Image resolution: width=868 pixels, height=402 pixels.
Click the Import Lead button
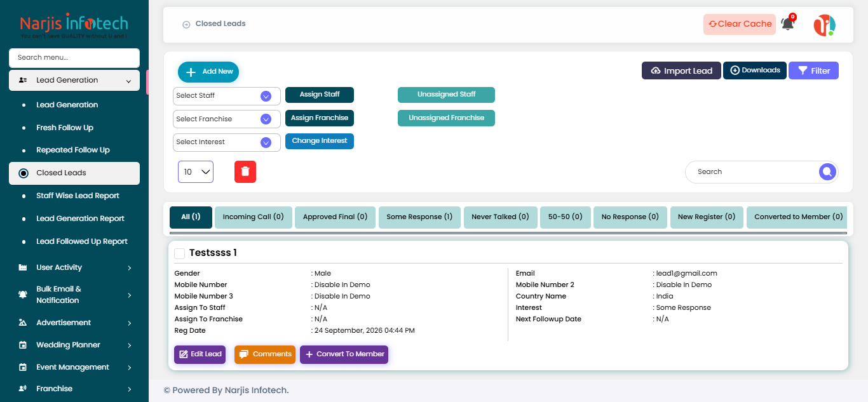pos(681,70)
